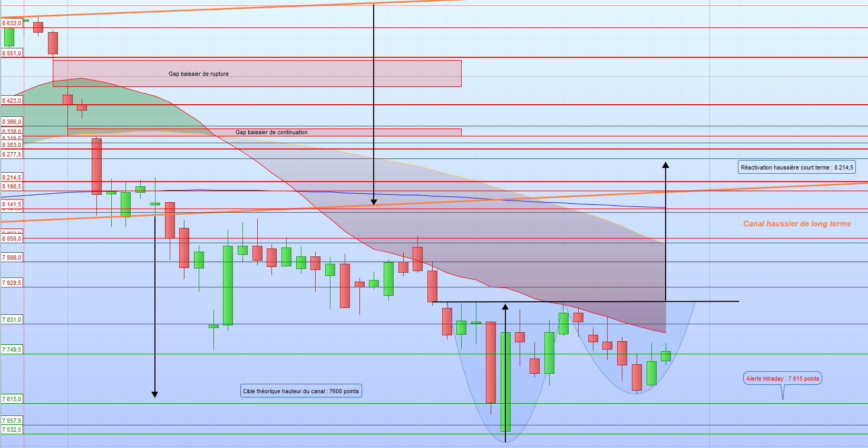Click the 8 632,0 price level label
868x448 pixels.
12,23
